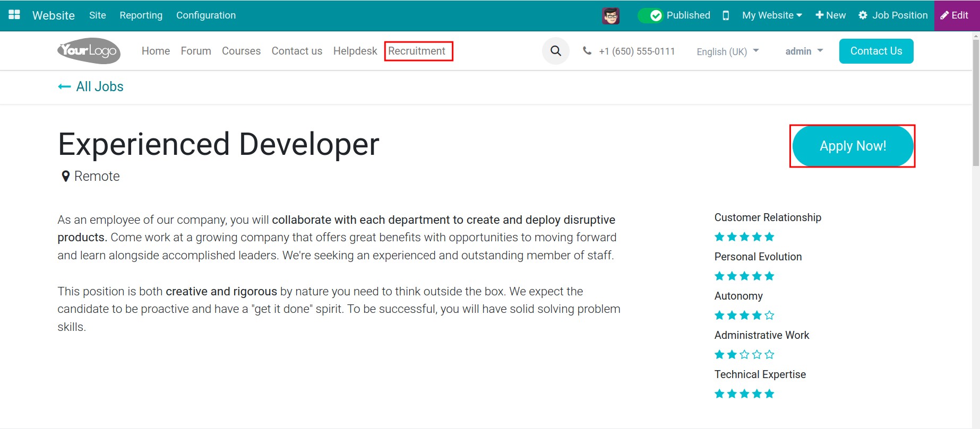
Task: Click the YourLogo site logo
Action: [89, 51]
